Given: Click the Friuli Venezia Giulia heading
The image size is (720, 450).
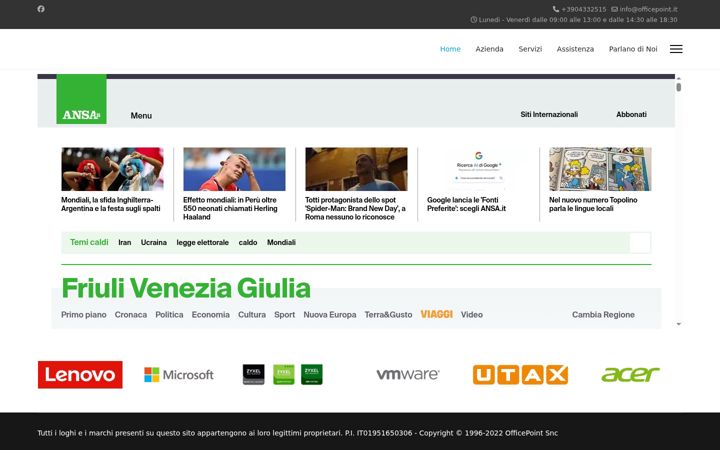Looking at the screenshot, I should point(186,288).
